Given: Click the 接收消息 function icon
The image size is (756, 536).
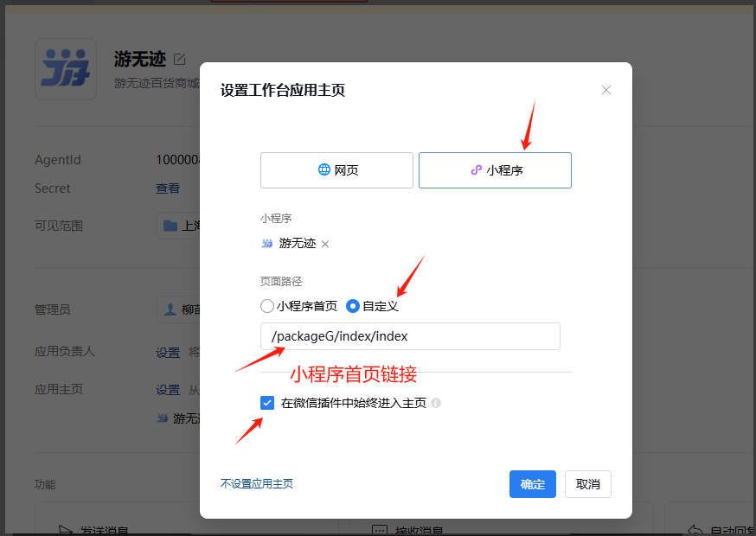Looking at the screenshot, I should click(x=378, y=529).
